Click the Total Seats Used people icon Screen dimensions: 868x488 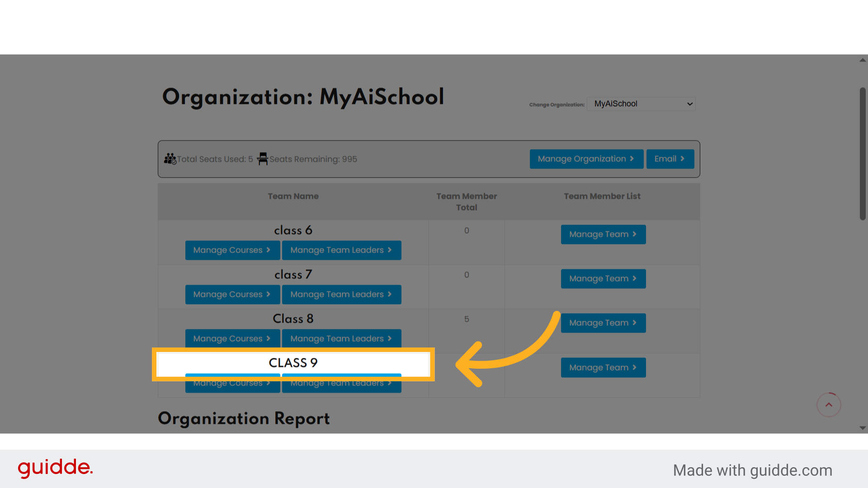(x=170, y=159)
